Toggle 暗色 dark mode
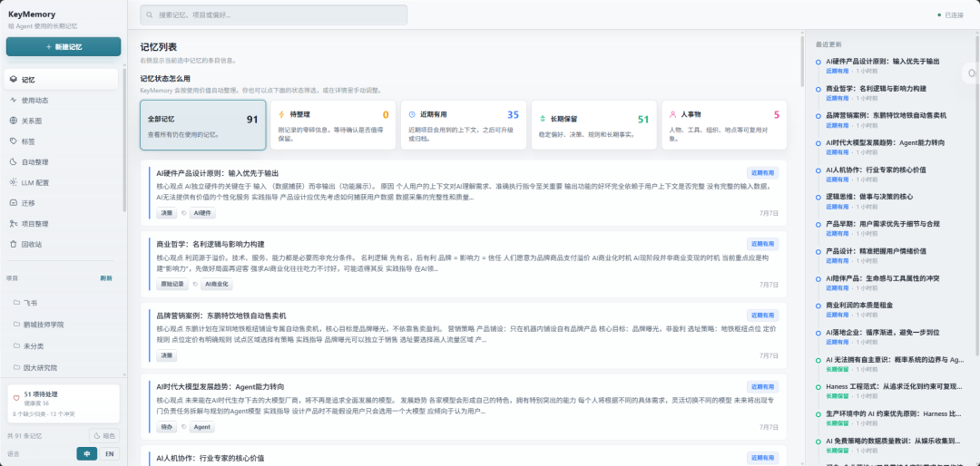This screenshot has width=980, height=466. pyautogui.click(x=104, y=435)
